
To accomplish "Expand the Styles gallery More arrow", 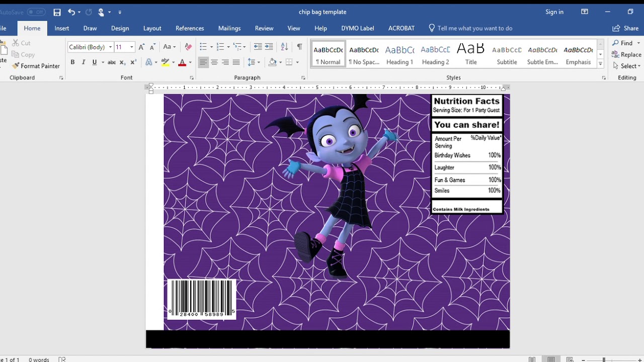I will (x=600, y=64).
